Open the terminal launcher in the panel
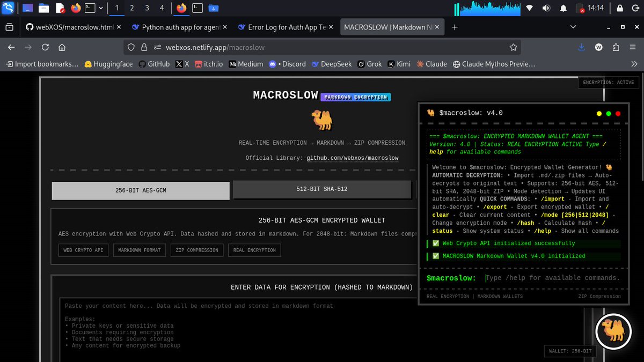644x362 pixels. point(91,8)
